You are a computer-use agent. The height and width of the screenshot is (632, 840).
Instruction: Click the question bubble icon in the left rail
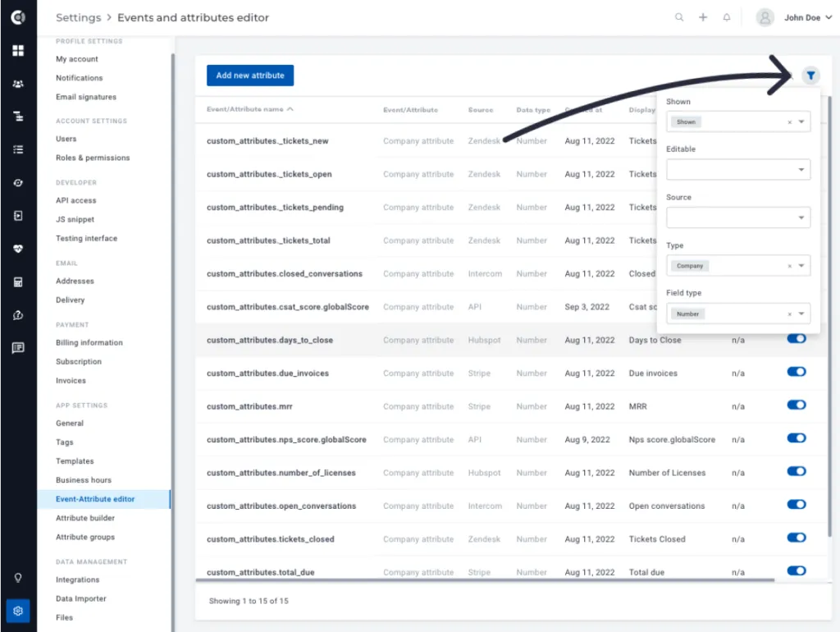point(18,315)
